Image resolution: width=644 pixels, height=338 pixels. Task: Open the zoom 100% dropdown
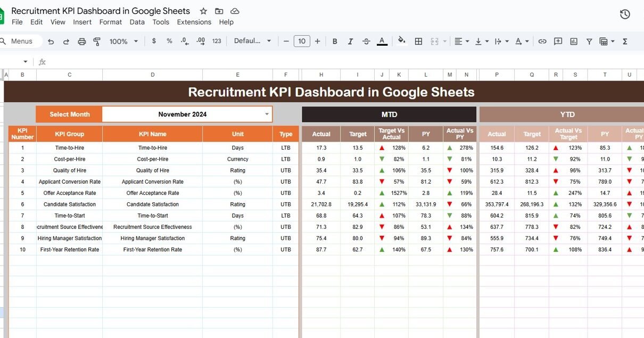[123, 41]
